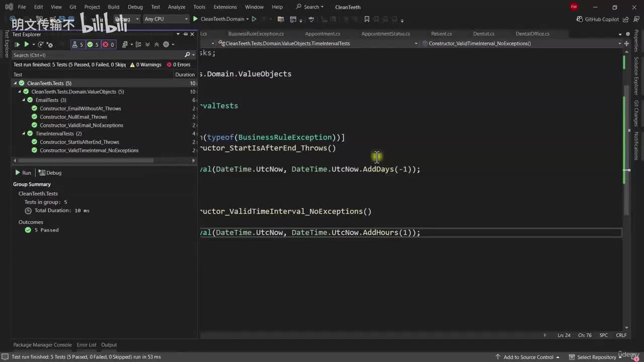Open the Analyze menu

point(177,7)
